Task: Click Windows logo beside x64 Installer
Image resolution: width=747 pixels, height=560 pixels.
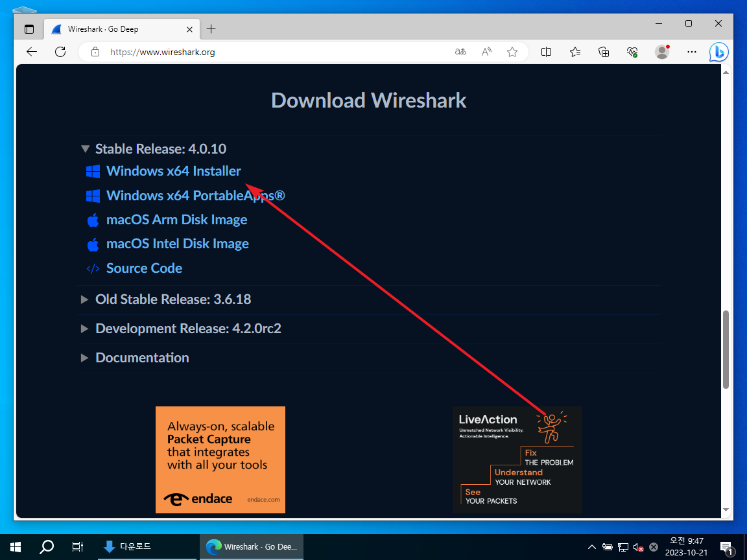Action: (x=93, y=171)
